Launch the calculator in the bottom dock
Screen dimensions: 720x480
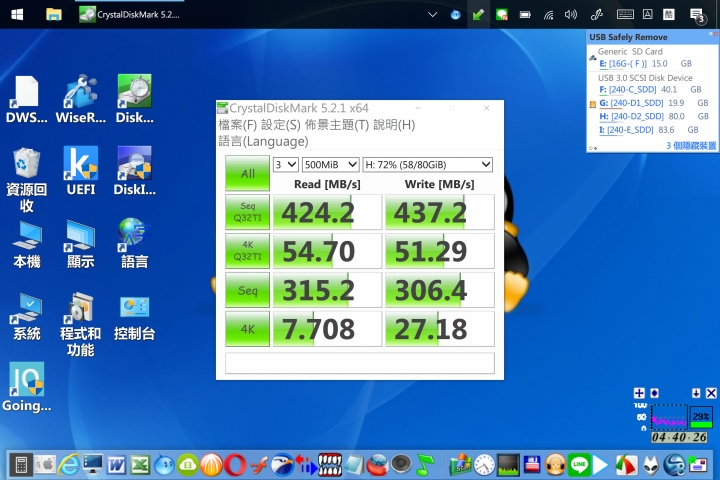[x=21, y=465]
